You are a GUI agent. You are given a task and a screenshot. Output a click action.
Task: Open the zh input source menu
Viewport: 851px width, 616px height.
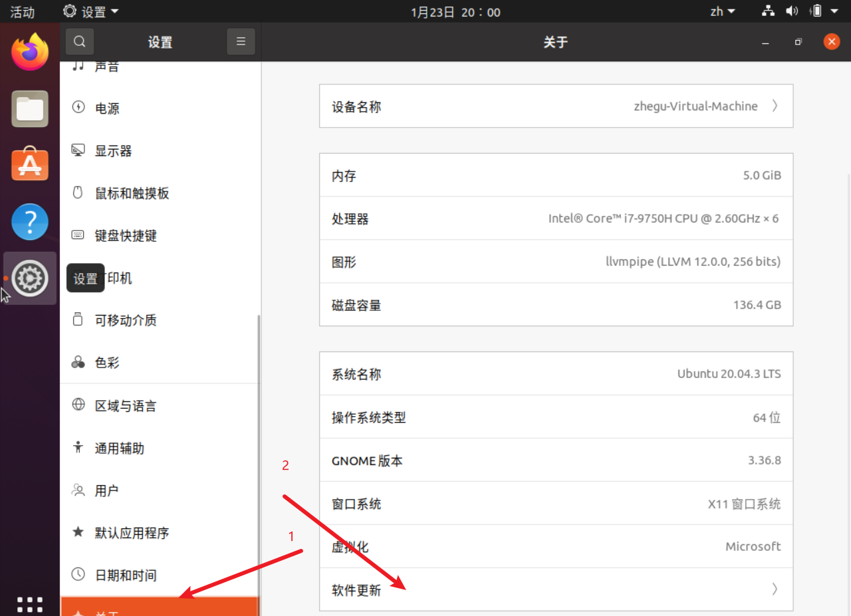pos(723,11)
